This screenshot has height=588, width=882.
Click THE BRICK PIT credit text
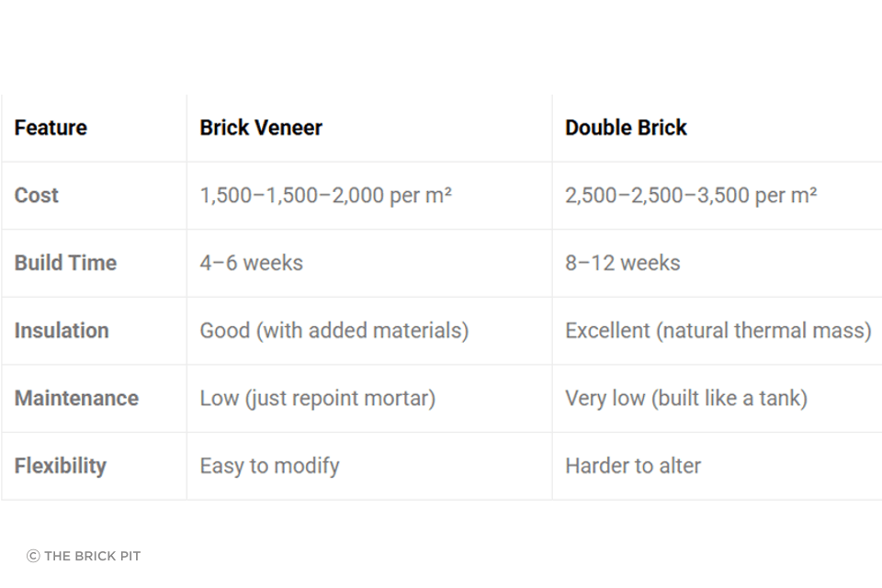(92, 556)
